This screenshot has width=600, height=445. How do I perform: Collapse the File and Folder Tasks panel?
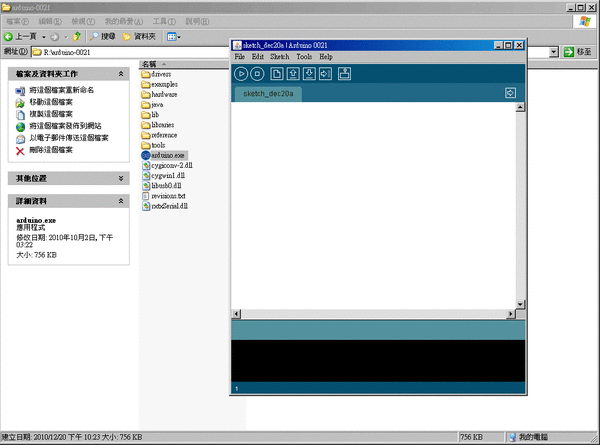pos(121,74)
